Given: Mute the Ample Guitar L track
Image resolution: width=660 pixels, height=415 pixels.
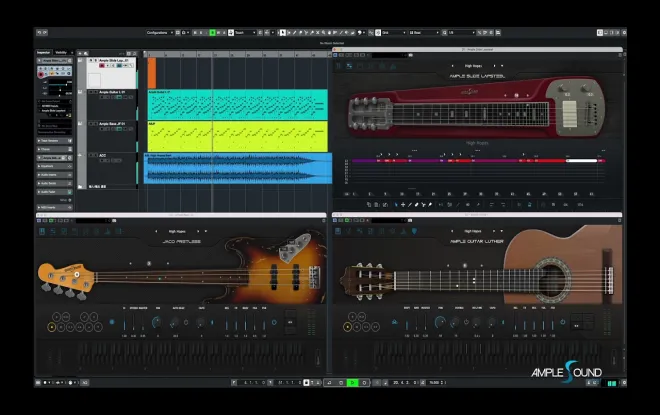Looking at the screenshot, I should pos(91,92).
